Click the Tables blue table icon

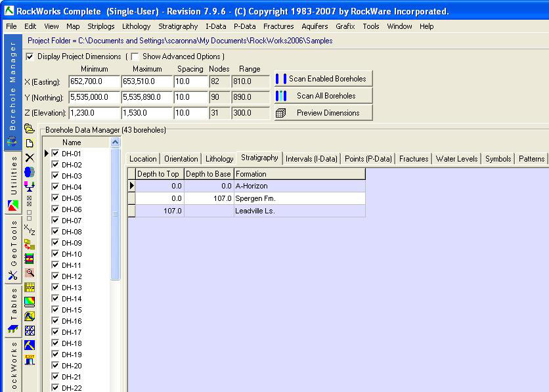[12, 329]
